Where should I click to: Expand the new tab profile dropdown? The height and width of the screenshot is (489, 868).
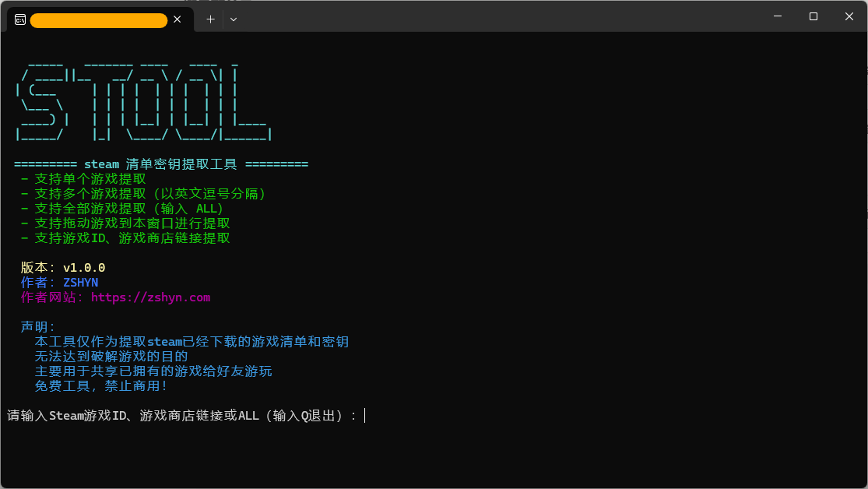234,19
